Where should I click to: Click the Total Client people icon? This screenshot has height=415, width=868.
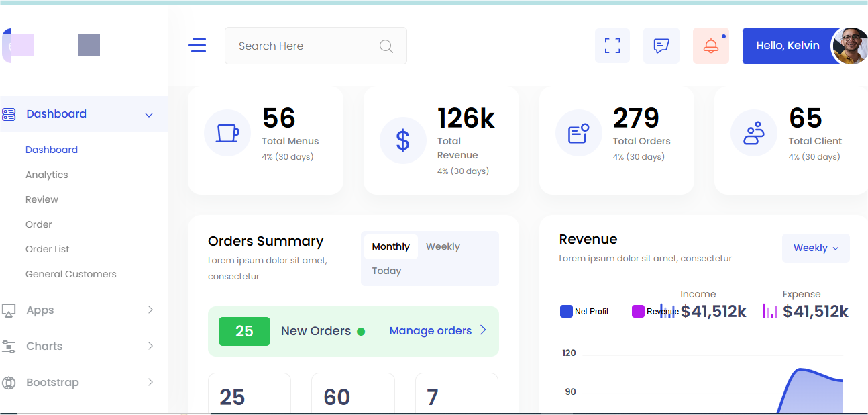click(x=754, y=133)
